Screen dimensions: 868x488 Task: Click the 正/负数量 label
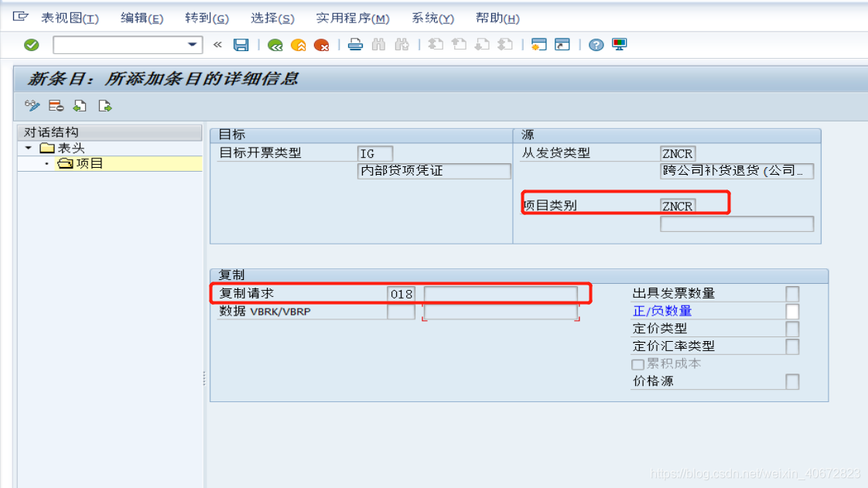[662, 311]
